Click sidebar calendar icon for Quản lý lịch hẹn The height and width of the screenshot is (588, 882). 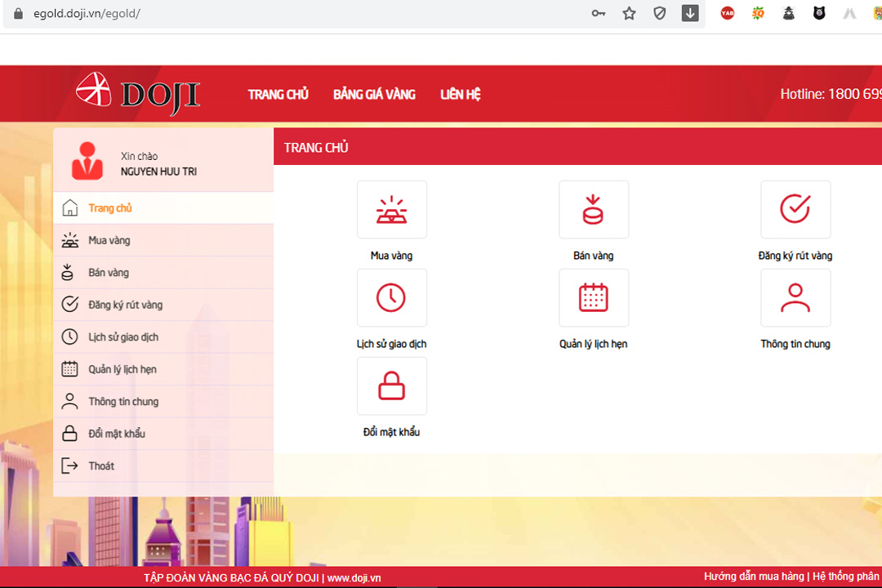pyautogui.click(x=69, y=369)
